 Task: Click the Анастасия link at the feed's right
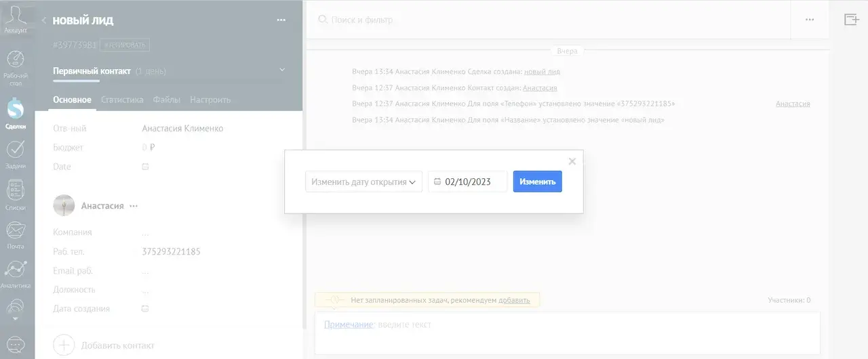793,104
